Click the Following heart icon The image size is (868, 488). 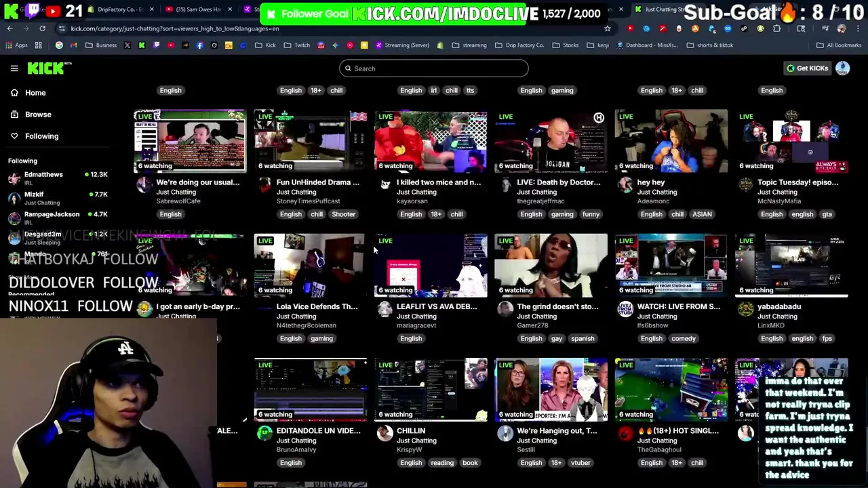(14, 136)
